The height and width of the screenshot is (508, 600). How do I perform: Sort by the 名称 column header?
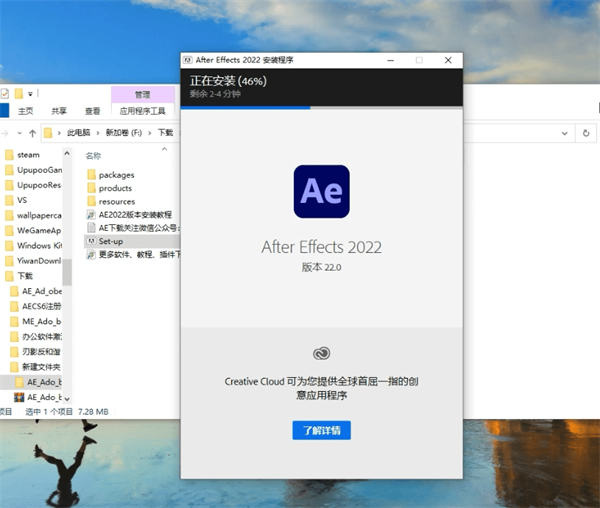[x=93, y=156]
